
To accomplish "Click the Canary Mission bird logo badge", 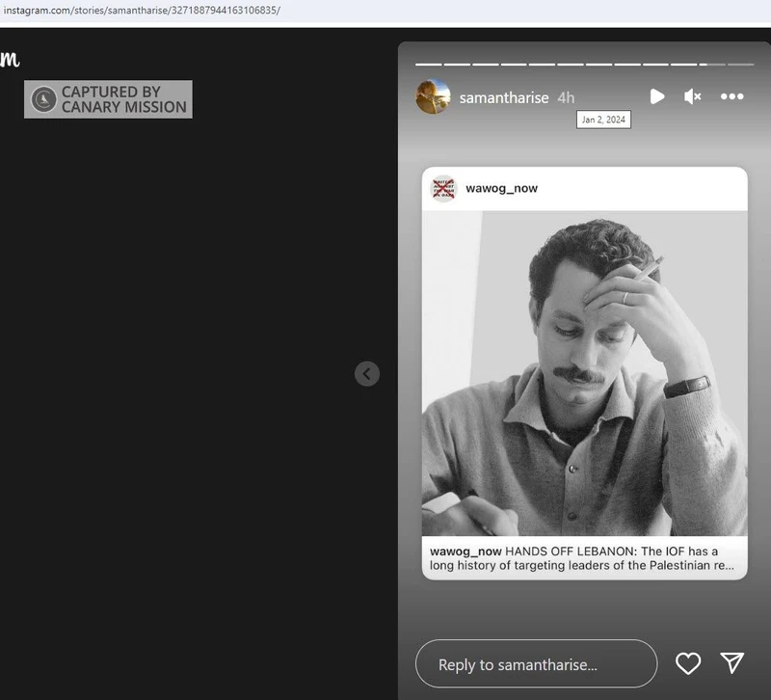I will coord(43,99).
